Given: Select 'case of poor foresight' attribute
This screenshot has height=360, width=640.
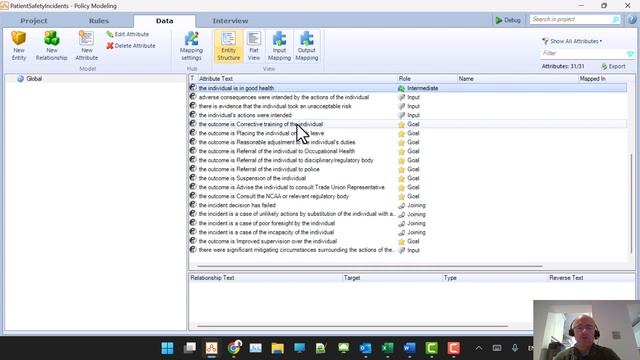Looking at the screenshot, I should tap(267, 223).
